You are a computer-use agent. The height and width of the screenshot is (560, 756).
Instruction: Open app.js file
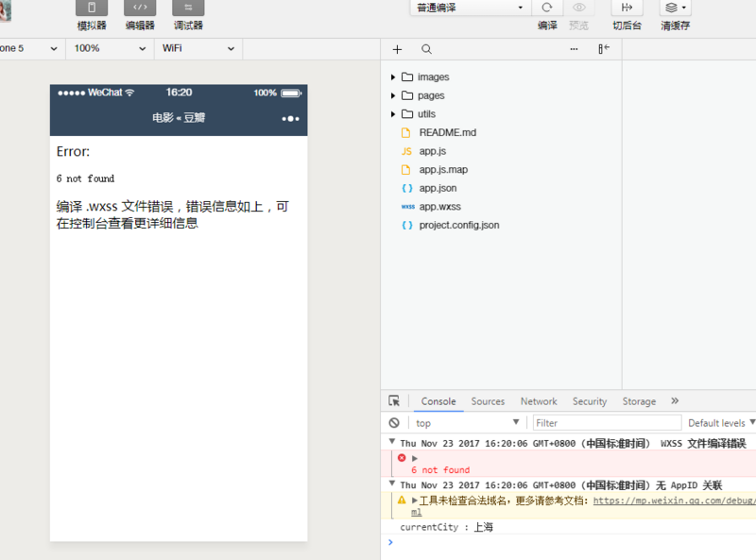pyautogui.click(x=433, y=151)
